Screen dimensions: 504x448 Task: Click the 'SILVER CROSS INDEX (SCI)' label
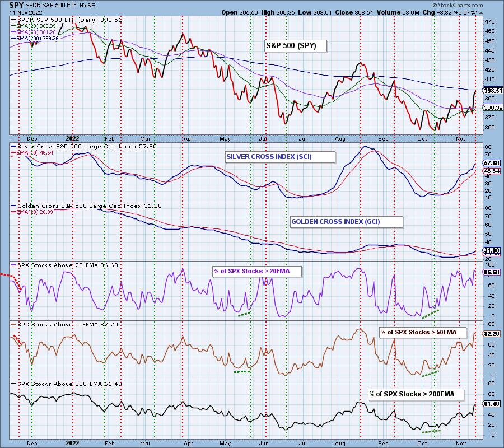(280, 157)
